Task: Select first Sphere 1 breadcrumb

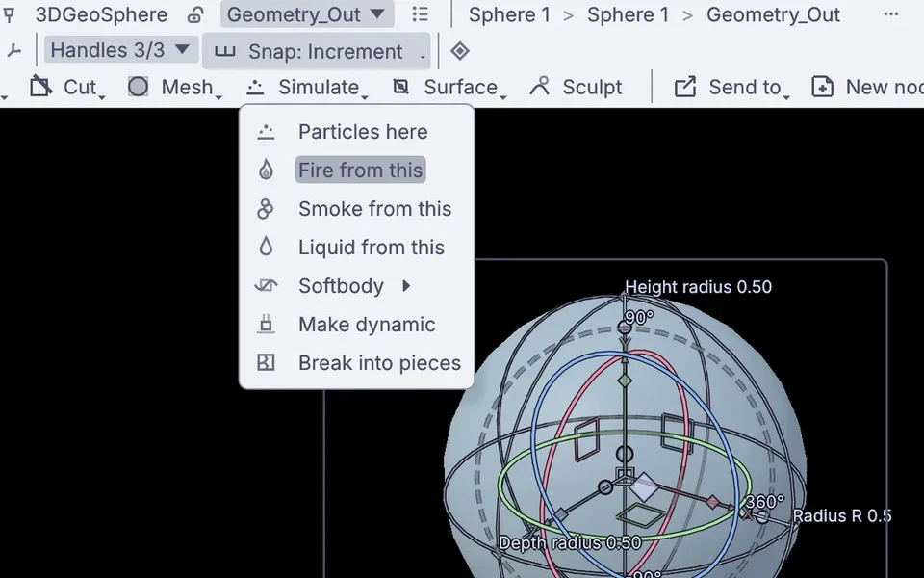Action: 509,14
